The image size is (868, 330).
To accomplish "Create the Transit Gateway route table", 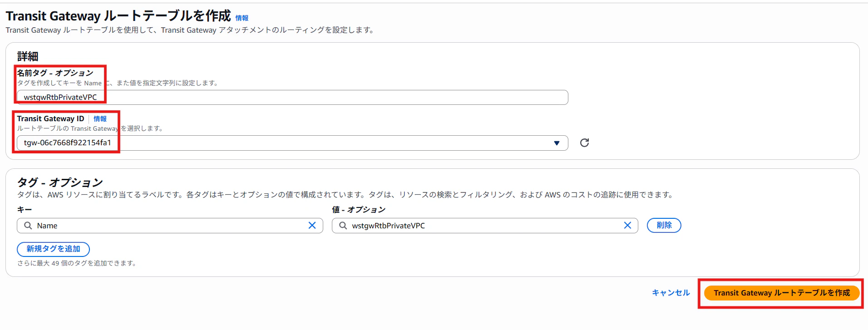I will coord(782,293).
